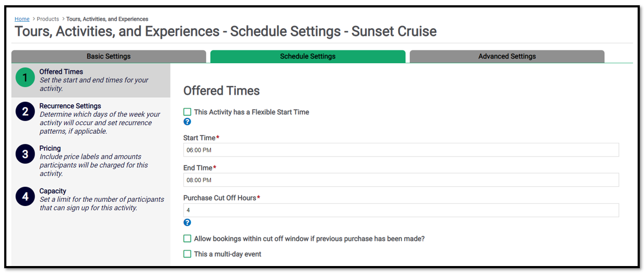
Task: Select step 4 circle for Capacity
Action: point(25,197)
